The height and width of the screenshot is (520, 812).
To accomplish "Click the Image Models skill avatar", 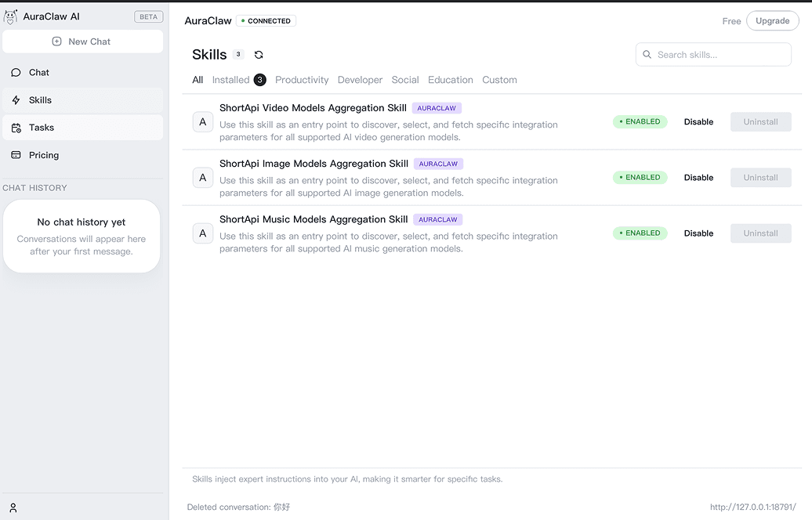I will pos(203,178).
